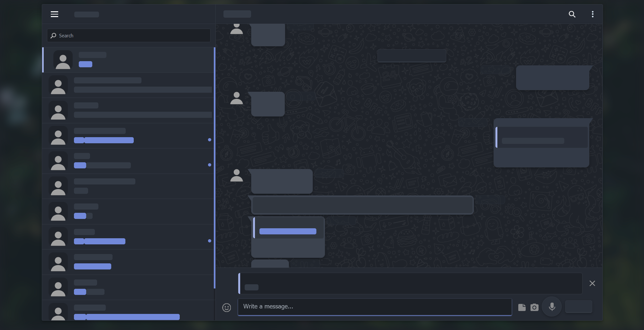
Task: Open the emoji picker smiley
Action: click(227, 307)
